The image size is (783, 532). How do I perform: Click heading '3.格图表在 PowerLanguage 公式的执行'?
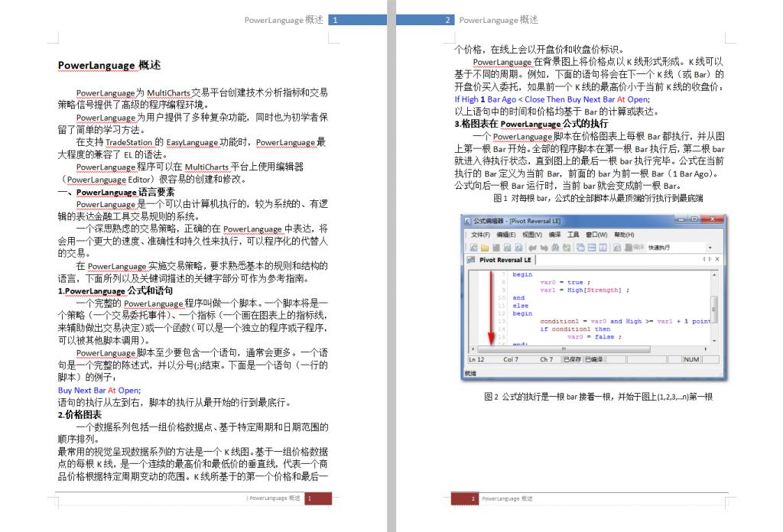531,124
